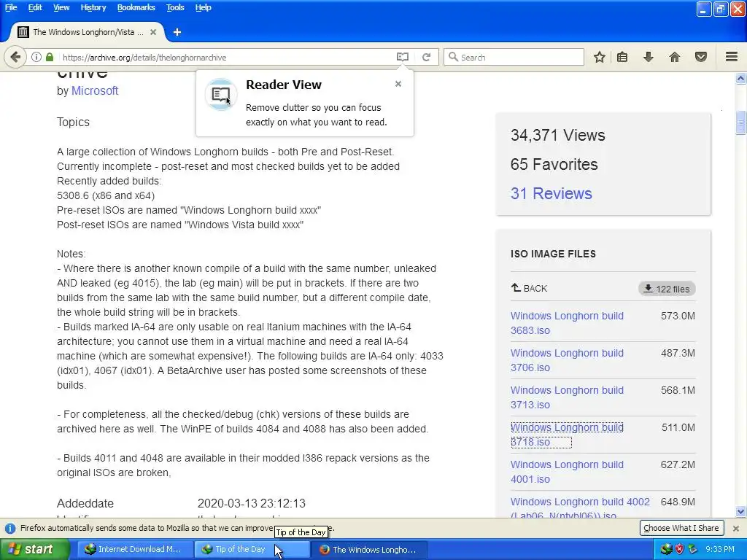The width and height of the screenshot is (747, 560).
Task: Click the page scrollbar up arrow
Action: 740,78
